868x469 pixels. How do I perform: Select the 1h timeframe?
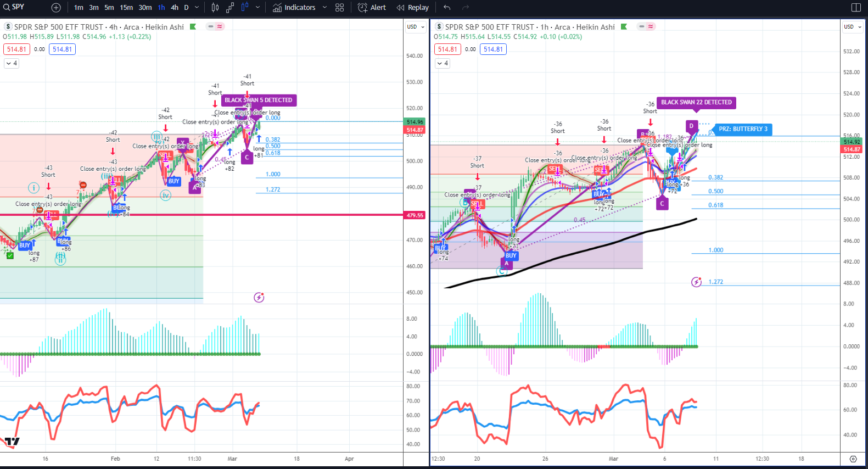coord(161,8)
